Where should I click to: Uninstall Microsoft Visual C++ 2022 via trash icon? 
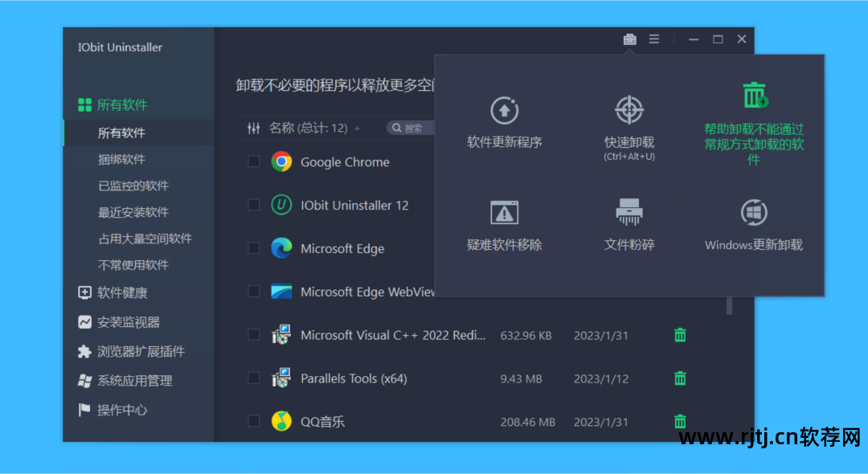[681, 335]
